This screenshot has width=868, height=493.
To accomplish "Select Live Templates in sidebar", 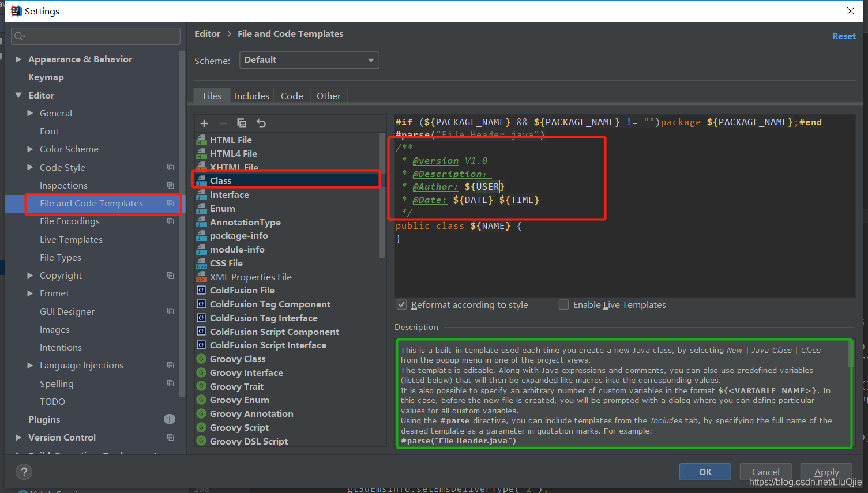I will (71, 239).
